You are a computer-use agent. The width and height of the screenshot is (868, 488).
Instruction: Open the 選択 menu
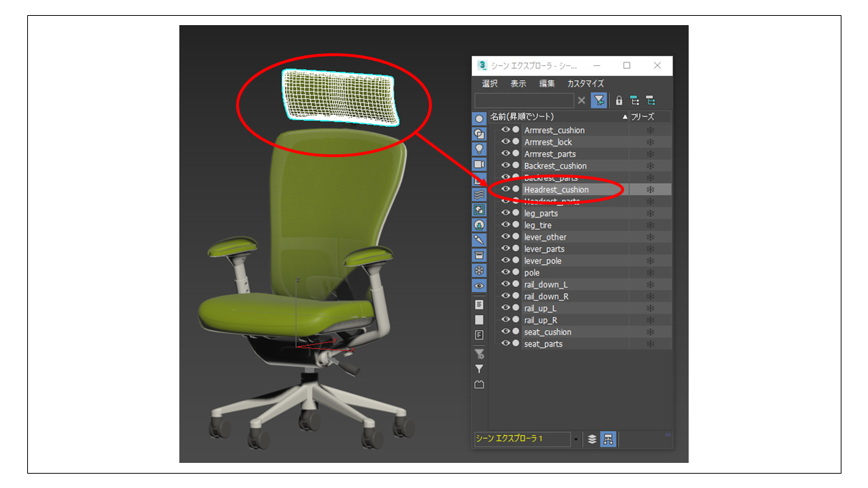pyautogui.click(x=490, y=84)
